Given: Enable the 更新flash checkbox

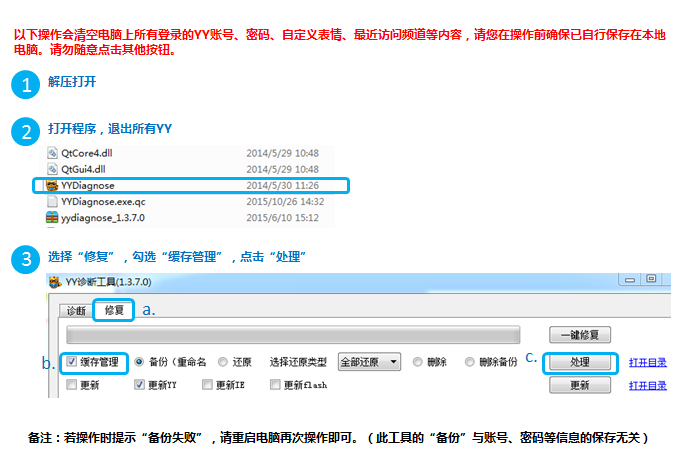Looking at the screenshot, I should tap(275, 384).
